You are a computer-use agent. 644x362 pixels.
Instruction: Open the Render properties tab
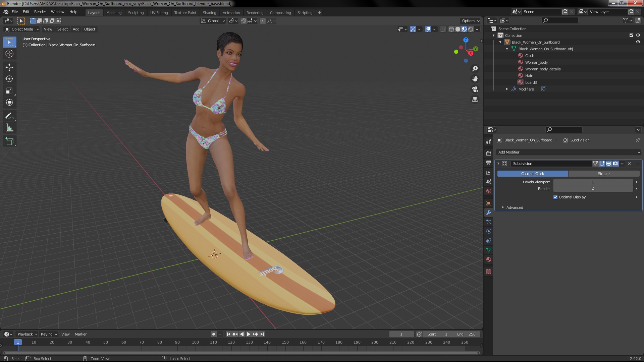click(x=489, y=153)
